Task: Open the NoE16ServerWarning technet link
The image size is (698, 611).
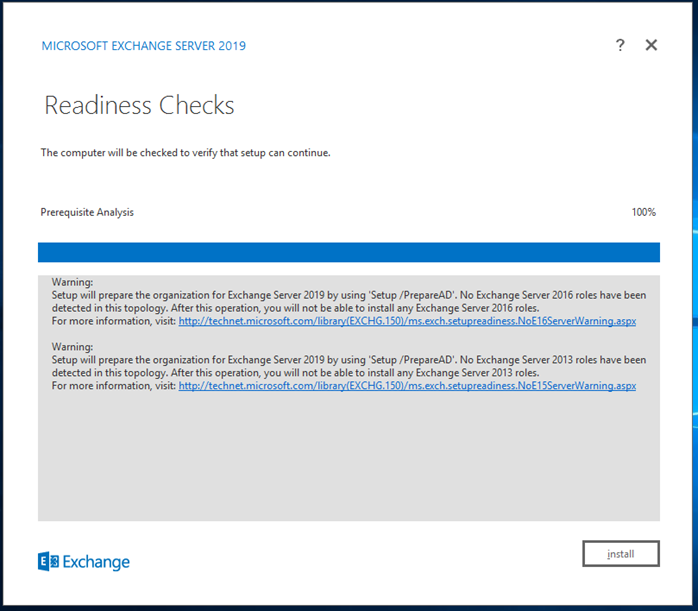Action: 407,321
